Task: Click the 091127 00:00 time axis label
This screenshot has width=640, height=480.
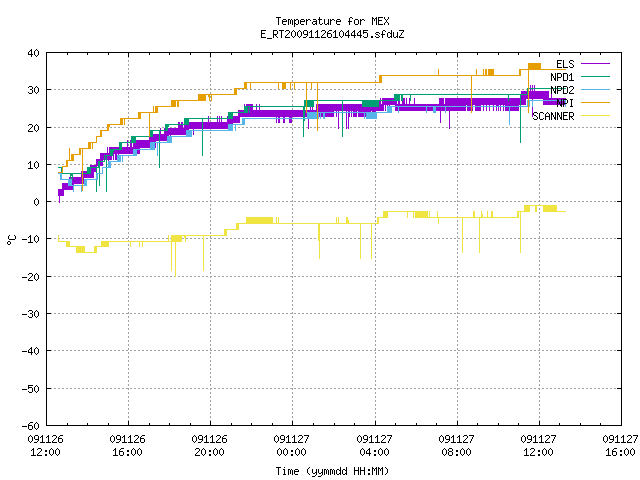Action: [291, 446]
